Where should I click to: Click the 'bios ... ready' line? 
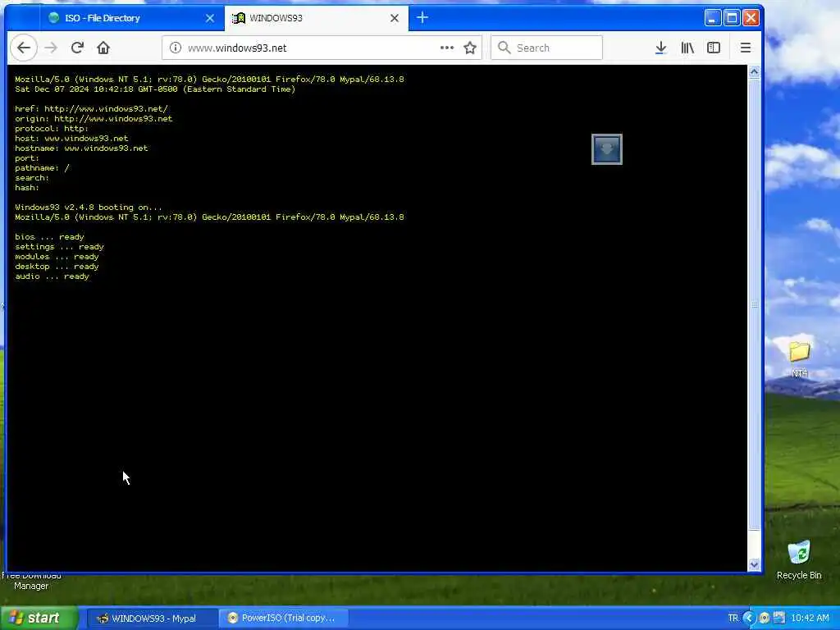[50, 237]
